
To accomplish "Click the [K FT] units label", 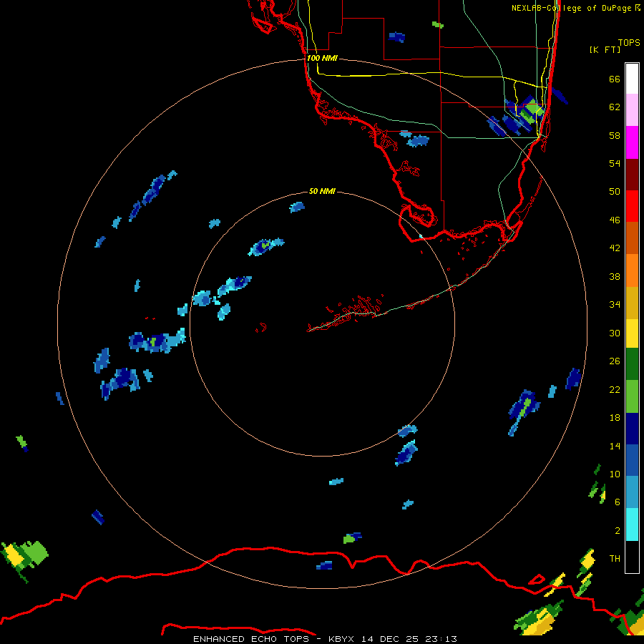I will point(605,49).
